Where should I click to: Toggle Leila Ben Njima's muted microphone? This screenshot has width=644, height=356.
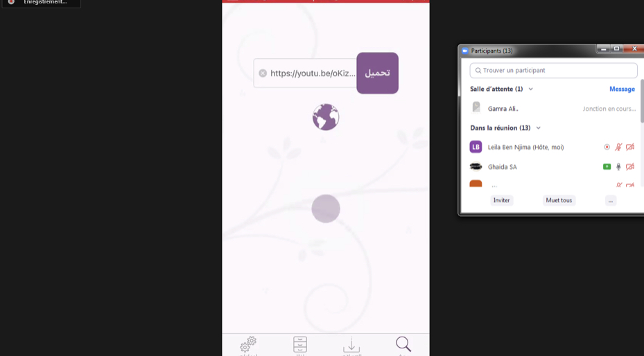618,147
